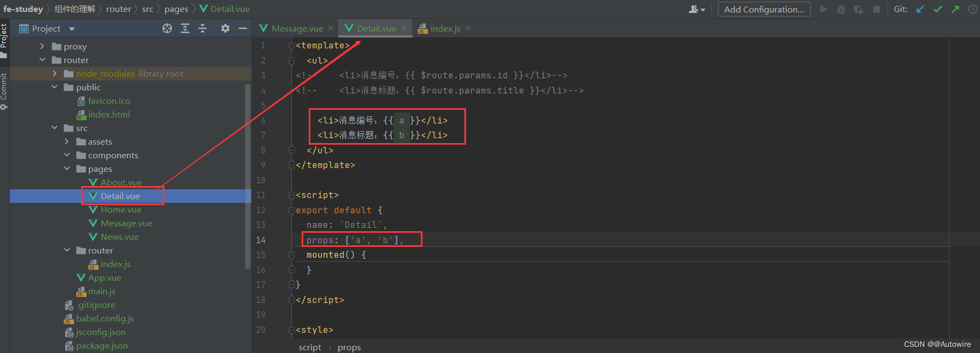
Task: Click the 组件的理解 breadcrumb
Action: 75,9
